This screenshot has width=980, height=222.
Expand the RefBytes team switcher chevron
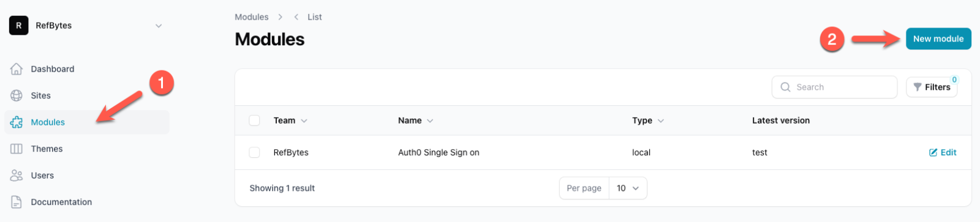(159, 26)
